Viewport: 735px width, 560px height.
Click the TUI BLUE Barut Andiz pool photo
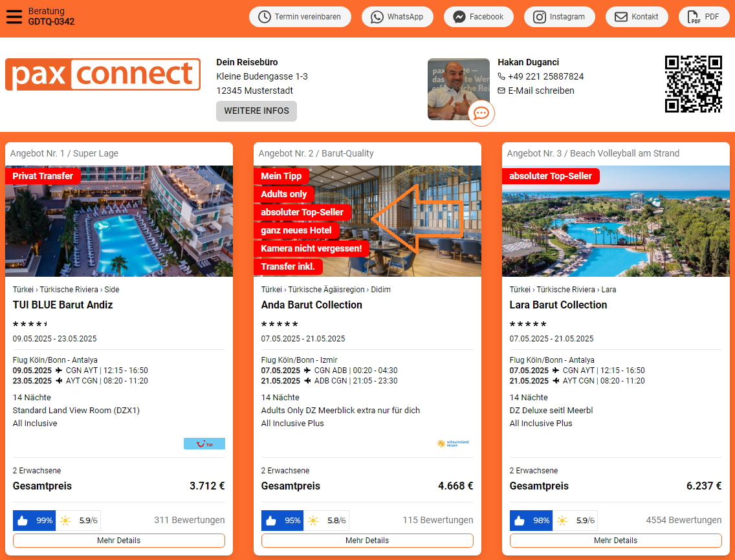(x=119, y=221)
